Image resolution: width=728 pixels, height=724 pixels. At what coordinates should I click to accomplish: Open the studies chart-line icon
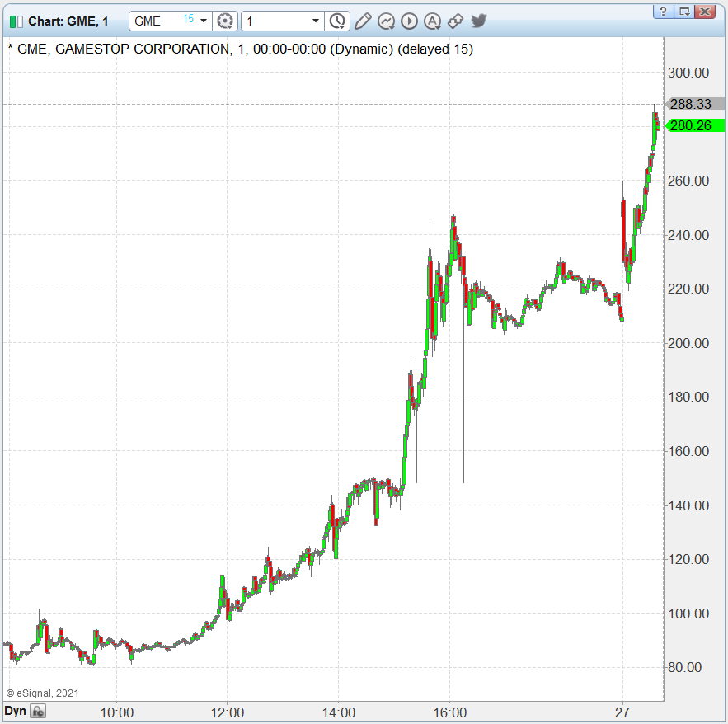coord(387,21)
